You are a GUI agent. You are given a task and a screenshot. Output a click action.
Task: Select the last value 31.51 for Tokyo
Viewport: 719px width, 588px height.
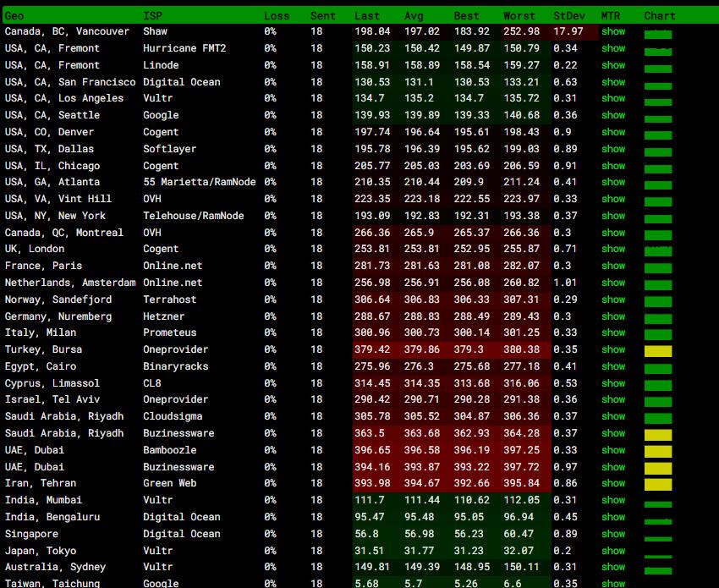click(369, 551)
